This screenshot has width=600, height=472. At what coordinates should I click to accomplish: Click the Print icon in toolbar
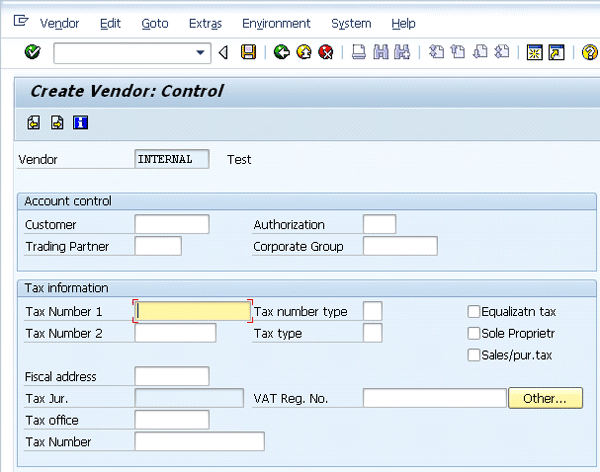358,52
